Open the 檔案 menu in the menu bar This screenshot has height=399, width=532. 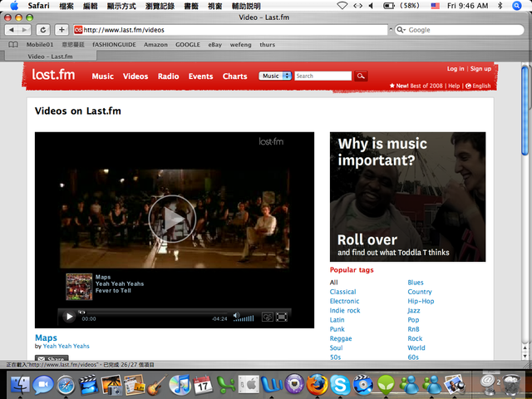[66, 6]
